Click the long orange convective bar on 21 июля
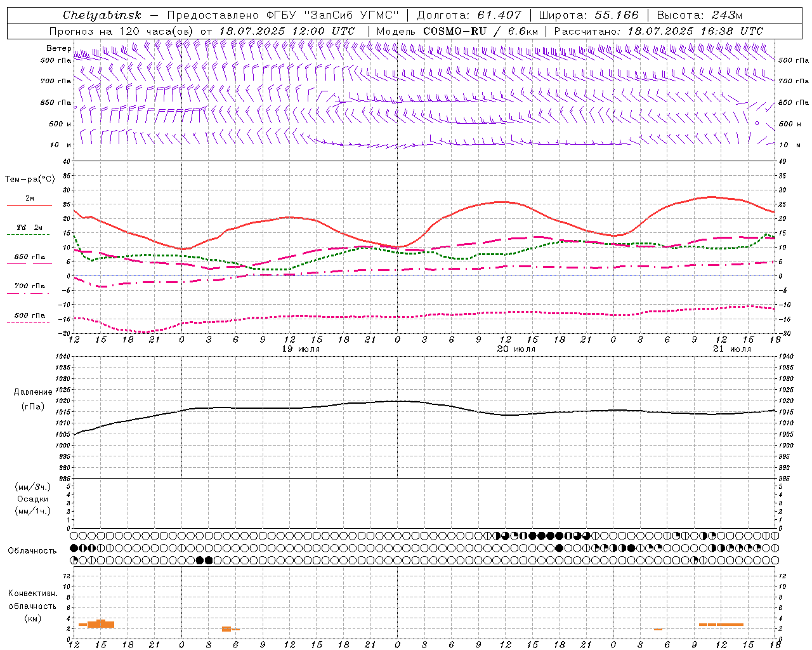812x650 pixels. point(721,625)
